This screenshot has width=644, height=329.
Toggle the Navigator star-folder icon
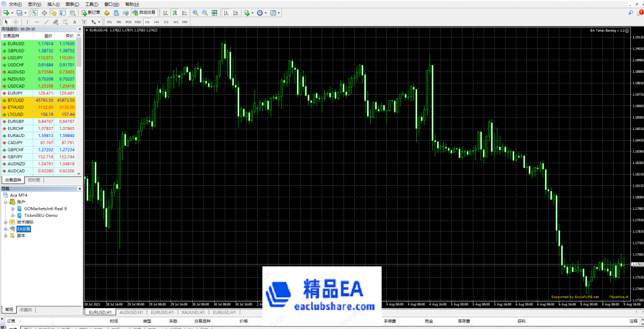click(54, 13)
